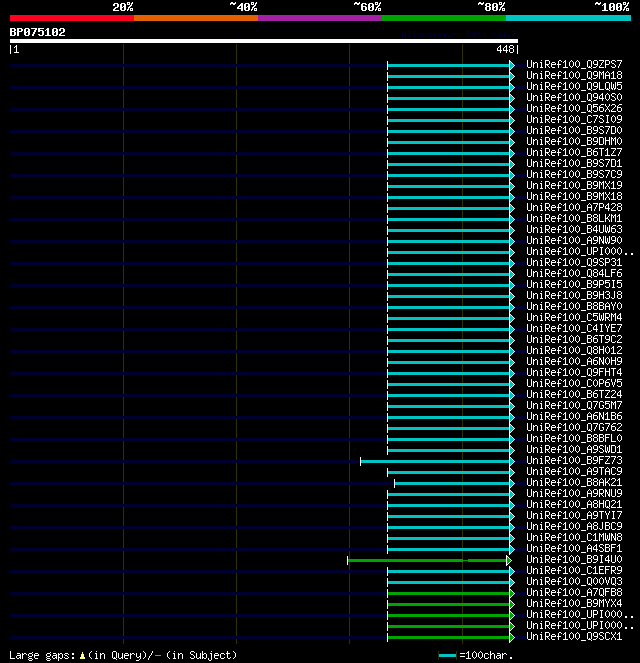Click the green alignment bar for UniRef100_A7QFB8
This screenshot has width=640, height=663.
tap(449, 593)
